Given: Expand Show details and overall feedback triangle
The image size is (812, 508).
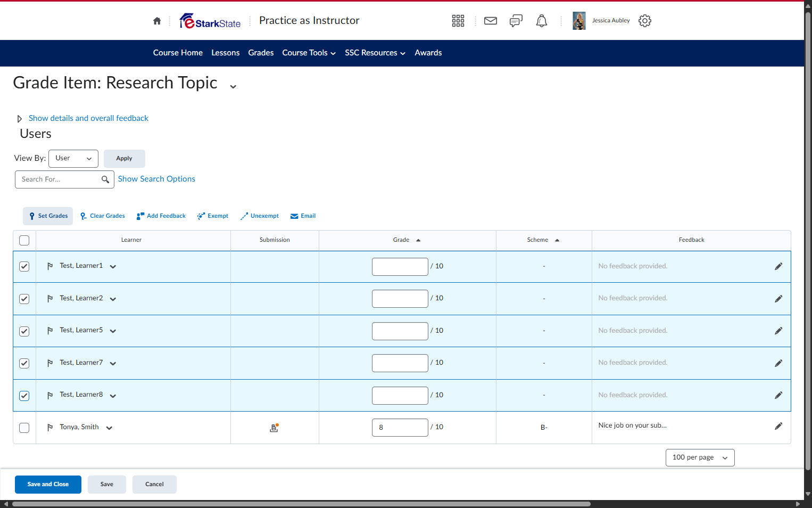Looking at the screenshot, I should (x=20, y=119).
